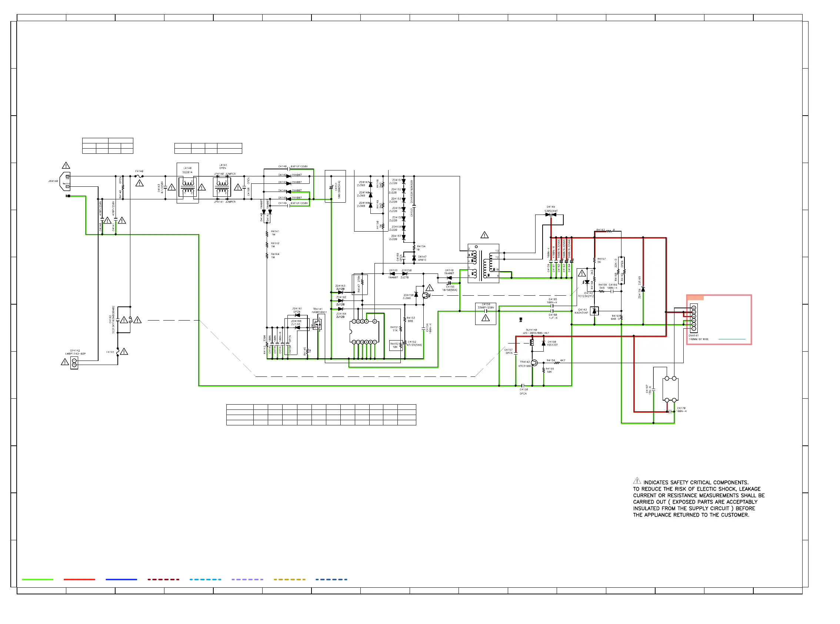
Task: Click the solid blue line in the legend
Action: point(121,580)
